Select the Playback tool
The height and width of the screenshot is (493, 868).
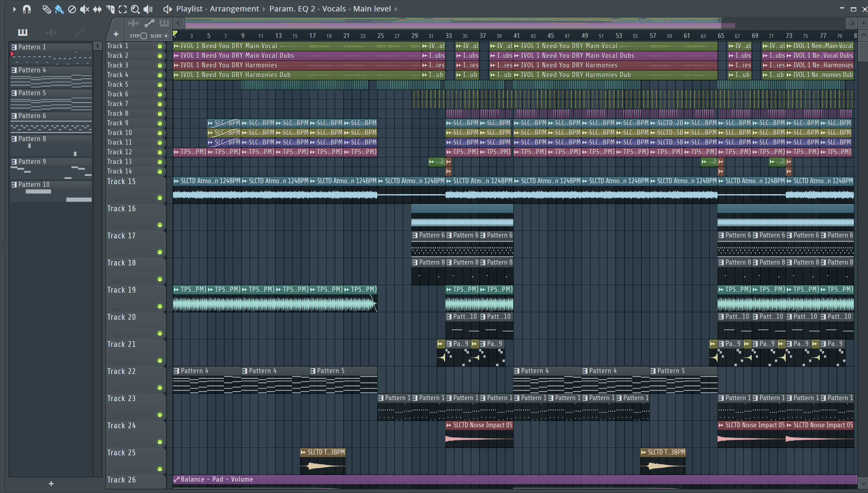point(148,9)
